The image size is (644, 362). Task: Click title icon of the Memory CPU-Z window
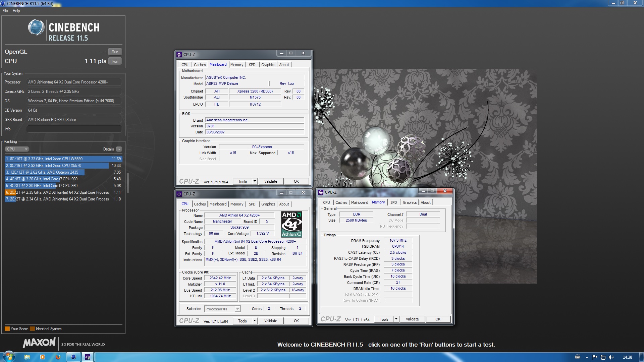click(321, 192)
